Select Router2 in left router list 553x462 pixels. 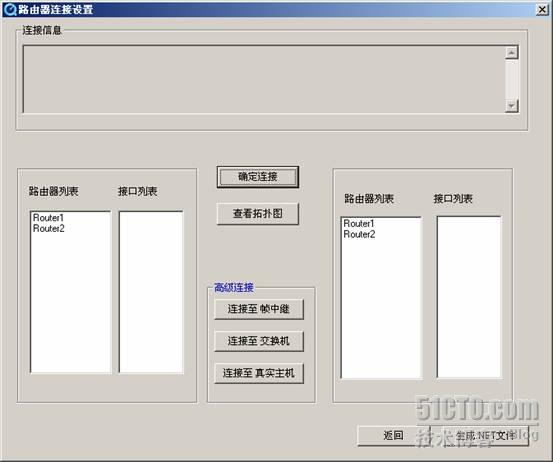coord(49,229)
